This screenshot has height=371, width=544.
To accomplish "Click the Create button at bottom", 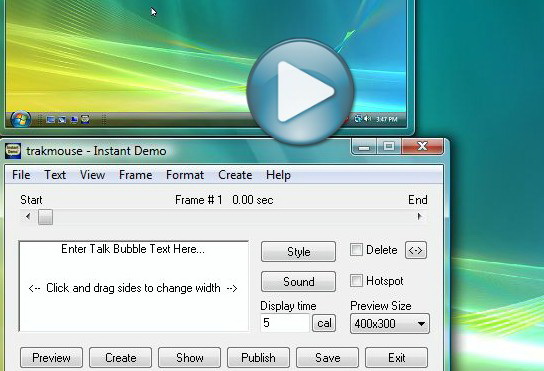I will [120, 357].
